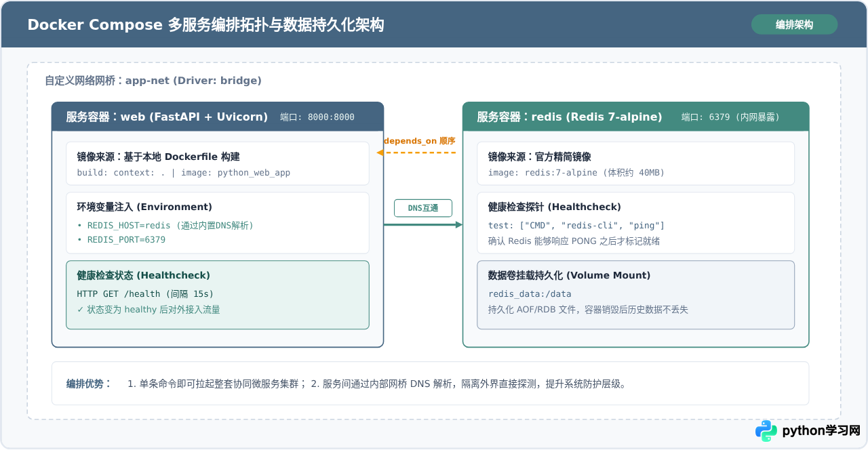Viewport: 868px width, 450px height.
Task: Select redis_data:/data volume mapping text
Action: pyautogui.click(x=530, y=294)
